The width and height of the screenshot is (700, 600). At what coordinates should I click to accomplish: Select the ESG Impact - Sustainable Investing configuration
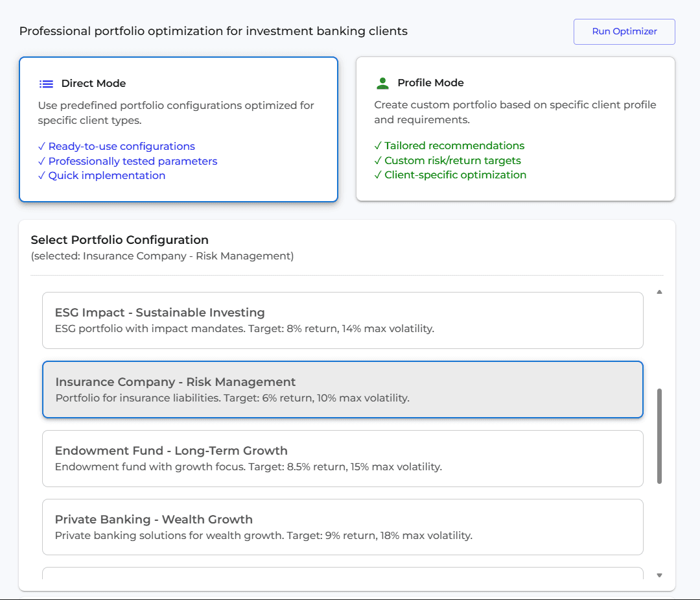pyautogui.click(x=342, y=320)
